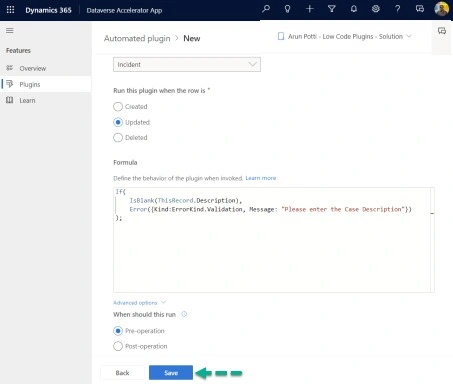Select the Updated radio option

tap(118, 122)
